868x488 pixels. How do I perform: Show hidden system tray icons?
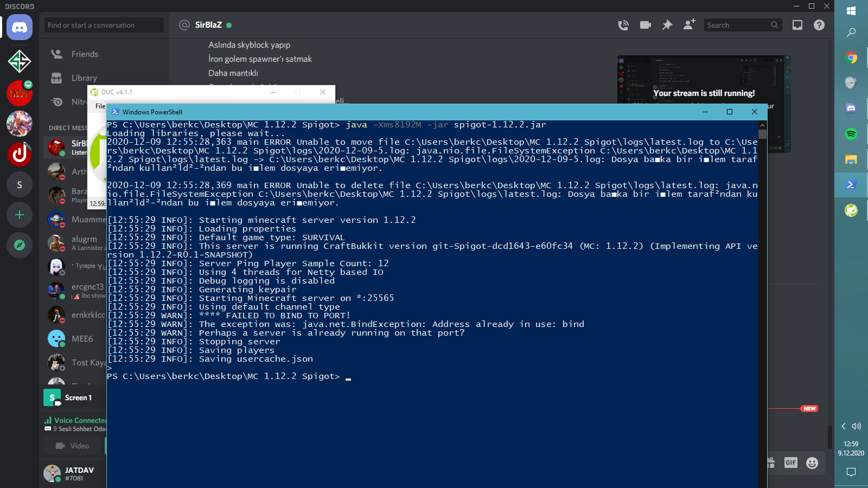pos(844,426)
